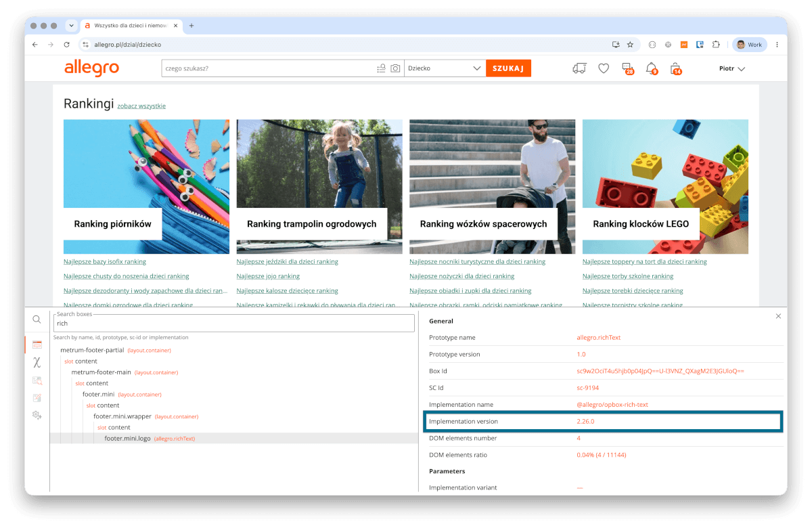Image resolution: width=812 pixels, height=528 pixels.
Task: Open 'Najlepsze chusty do noszenia dzieci ranking'
Action: pyautogui.click(x=127, y=276)
